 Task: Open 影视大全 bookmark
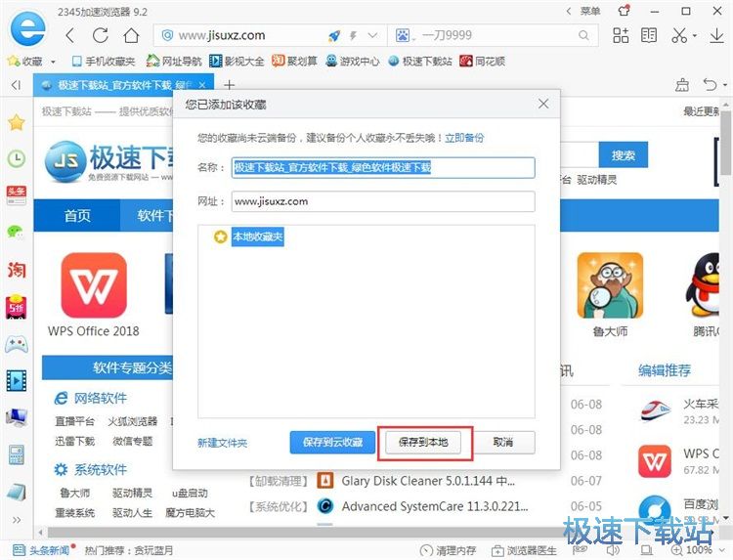click(x=237, y=62)
